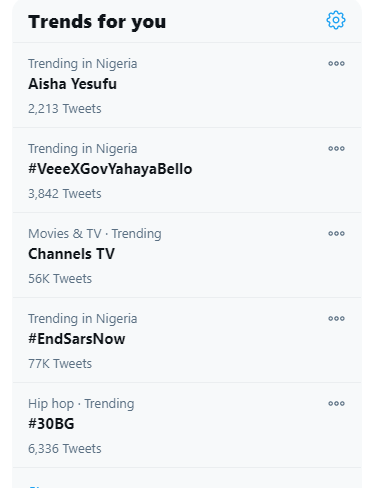
Task: Open more options for Aisha Yesufu trend
Action: pos(336,63)
